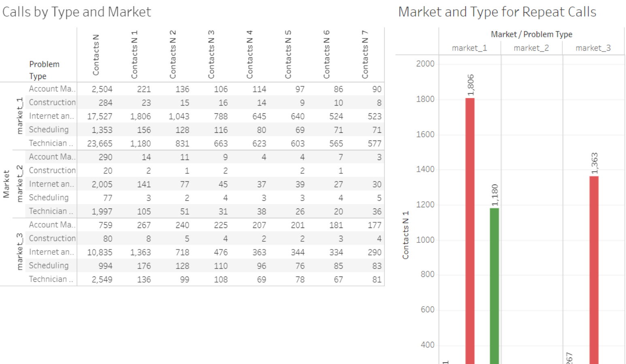Click the red 1,363 bar under market_3

point(594,270)
